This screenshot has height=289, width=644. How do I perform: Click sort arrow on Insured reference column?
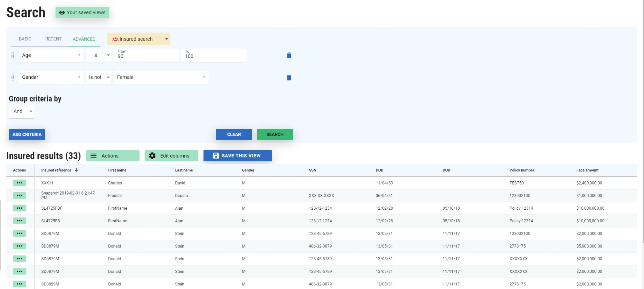pyautogui.click(x=76, y=170)
